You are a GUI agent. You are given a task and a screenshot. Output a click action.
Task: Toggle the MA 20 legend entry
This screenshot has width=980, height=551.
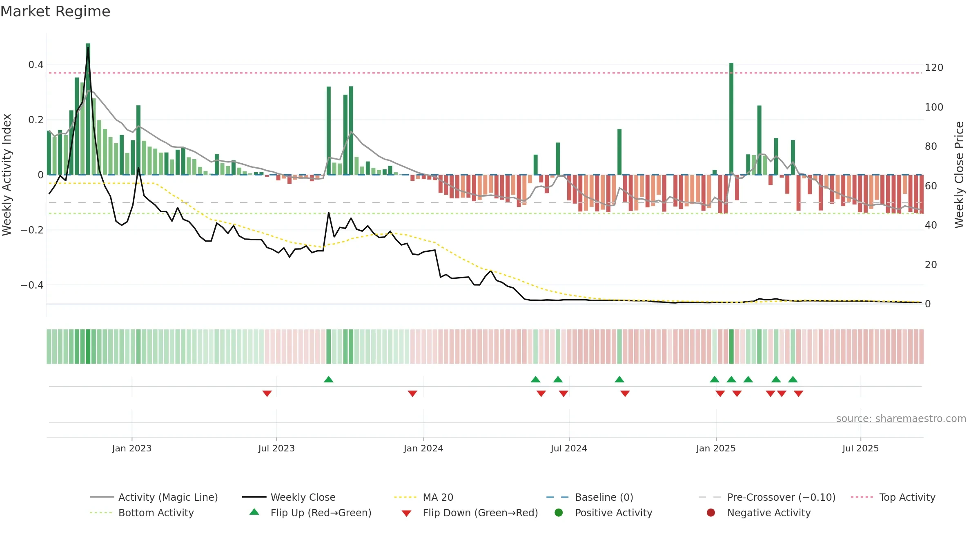(x=423, y=497)
